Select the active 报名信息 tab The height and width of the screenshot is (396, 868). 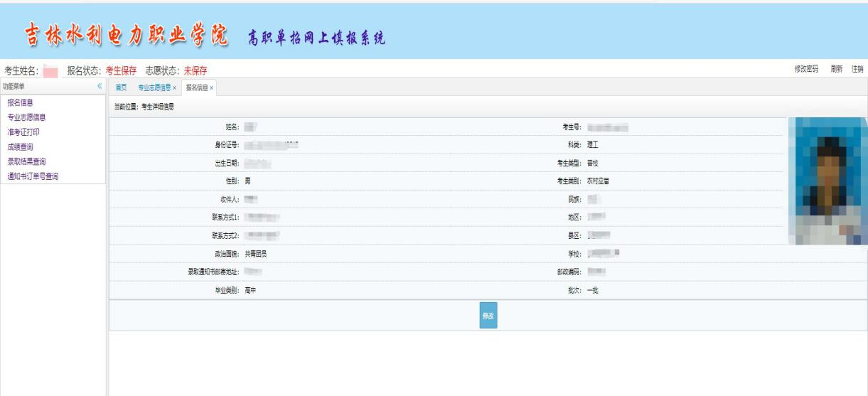click(x=196, y=87)
